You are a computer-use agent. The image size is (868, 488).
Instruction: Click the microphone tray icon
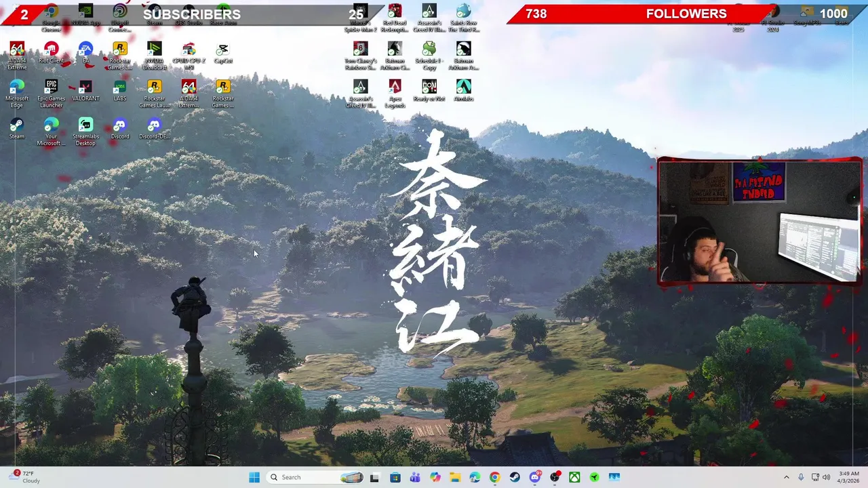pyautogui.click(x=801, y=477)
